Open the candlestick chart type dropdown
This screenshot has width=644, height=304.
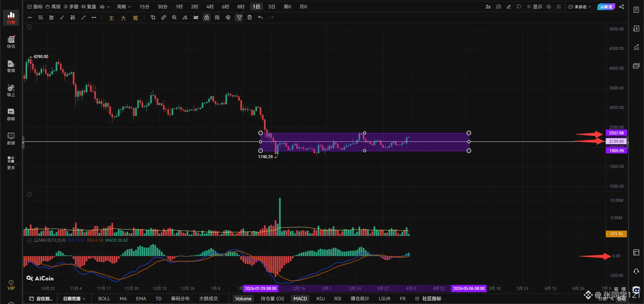[105, 7]
